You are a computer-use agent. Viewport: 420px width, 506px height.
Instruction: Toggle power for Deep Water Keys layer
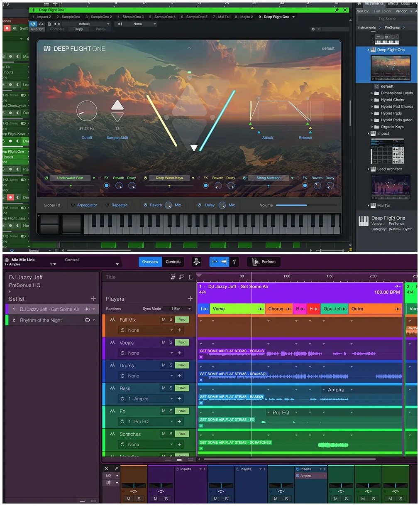tap(145, 178)
